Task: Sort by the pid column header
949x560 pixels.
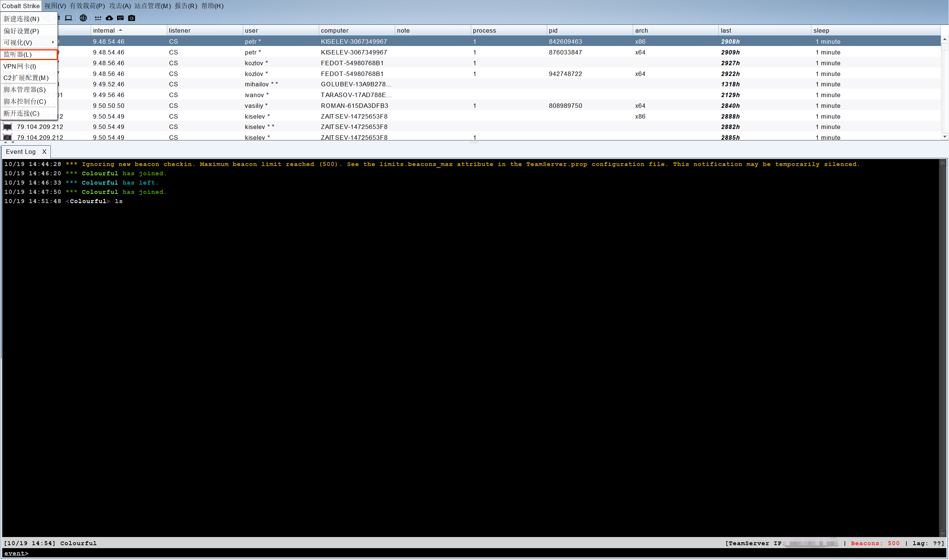Action: pyautogui.click(x=590, y=30)
